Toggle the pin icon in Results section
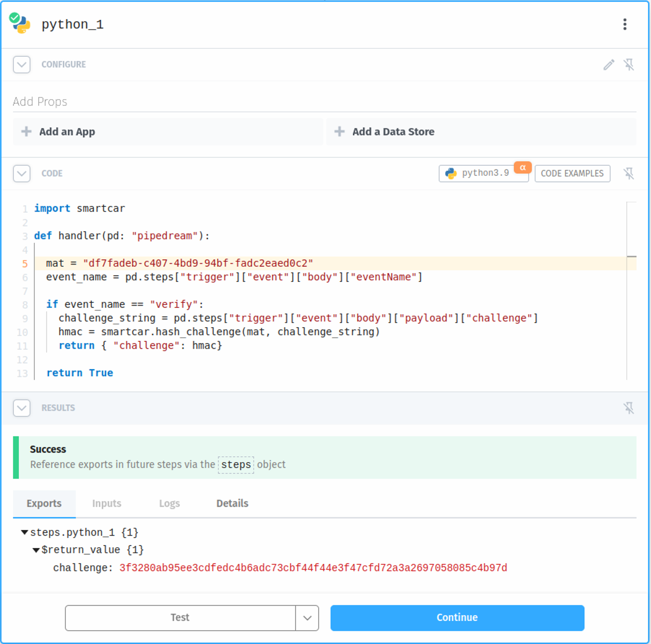The height and width of the screenshot is (644, 651). [629, 408]
